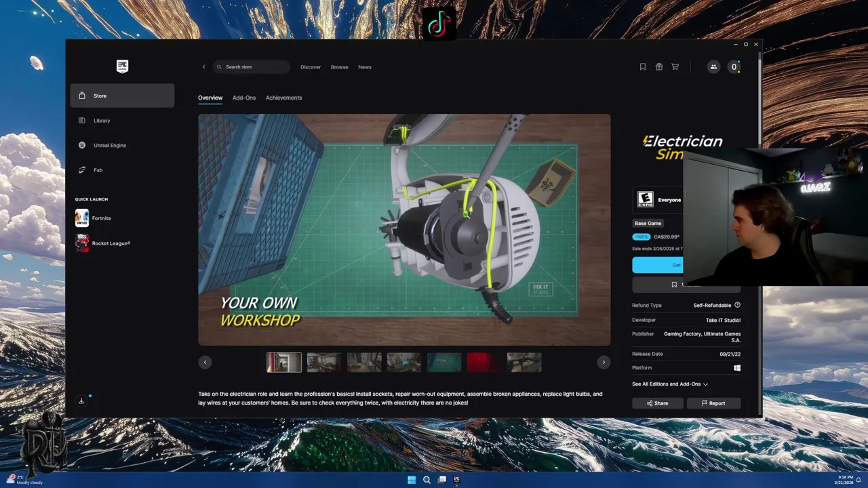Click the Epic Games logo icon
Screen dimensions: 868x488
coord(122,66)
